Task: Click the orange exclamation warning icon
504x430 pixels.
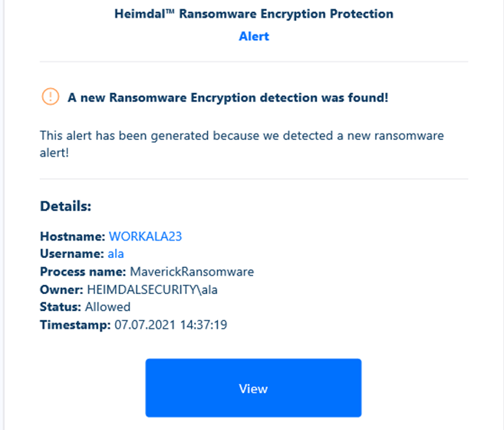Action: (x=50, y=97)
